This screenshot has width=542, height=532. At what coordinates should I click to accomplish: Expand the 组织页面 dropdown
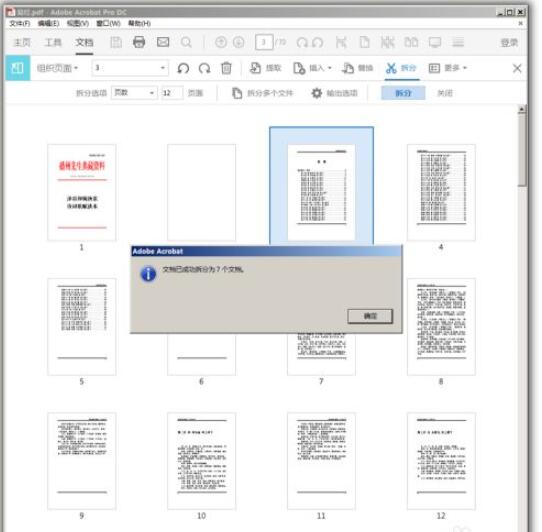tap(57, 68)
